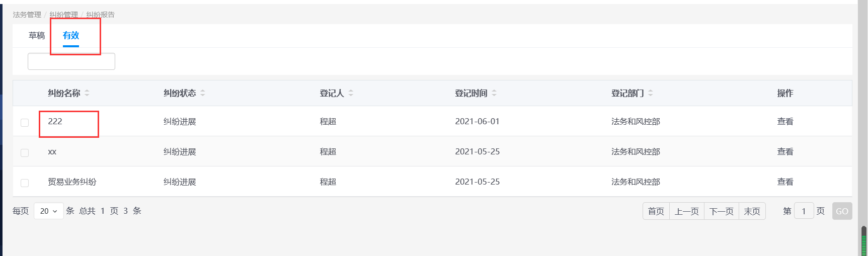Click the 纠纷状态 sort arrows
This screenshot has height=256, width=868.
click(203, 93)
